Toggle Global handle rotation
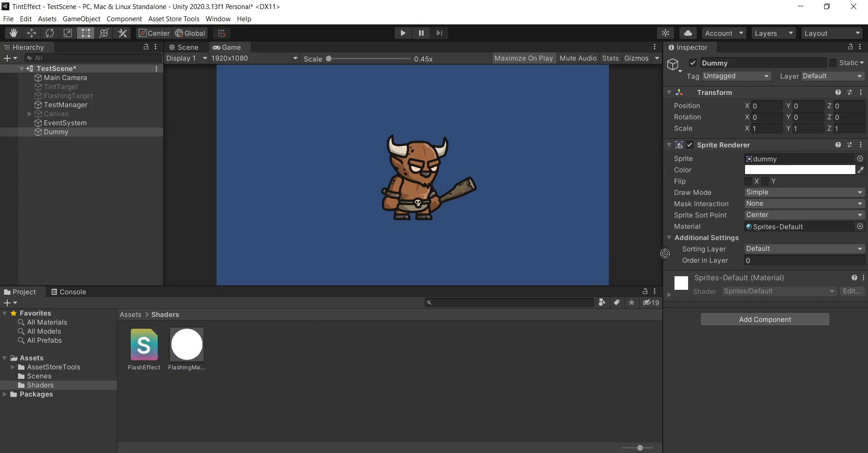This screenshot has height=453, width=868. tap(190, 33)
